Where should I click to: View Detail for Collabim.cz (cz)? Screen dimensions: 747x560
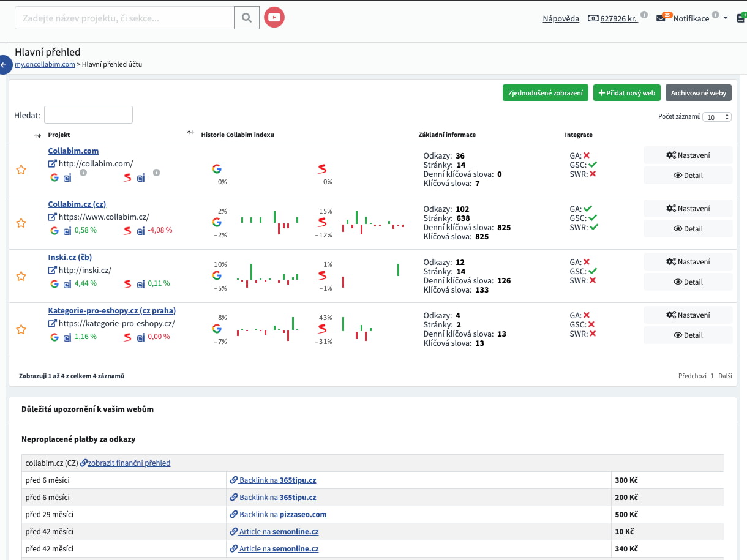tap(688, 229)
